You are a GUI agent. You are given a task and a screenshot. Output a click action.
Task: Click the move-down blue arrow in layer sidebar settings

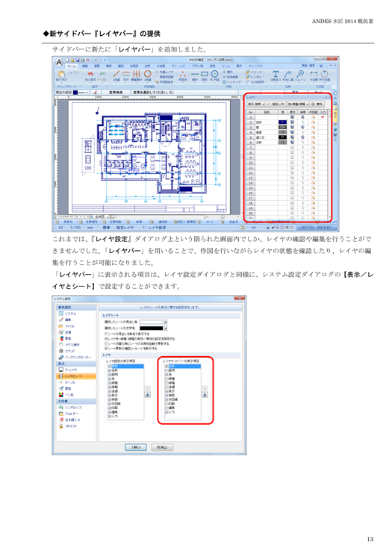(x=205, y=395)
